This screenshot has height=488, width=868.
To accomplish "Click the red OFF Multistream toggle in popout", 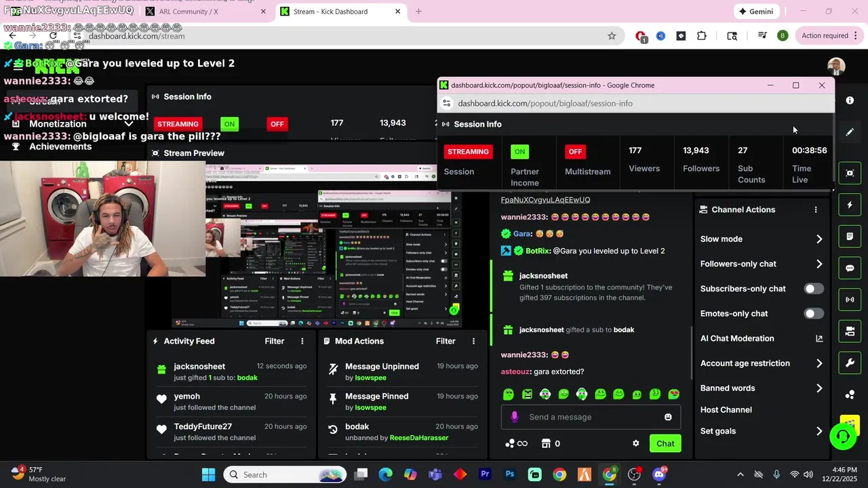I will [x=575, y=152].
